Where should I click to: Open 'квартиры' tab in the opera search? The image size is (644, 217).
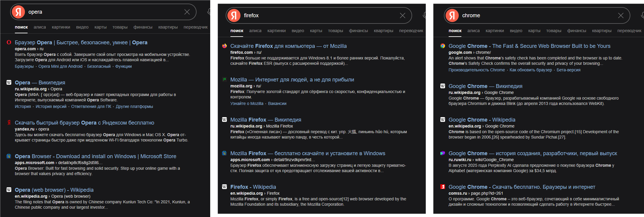click(168, 27)
